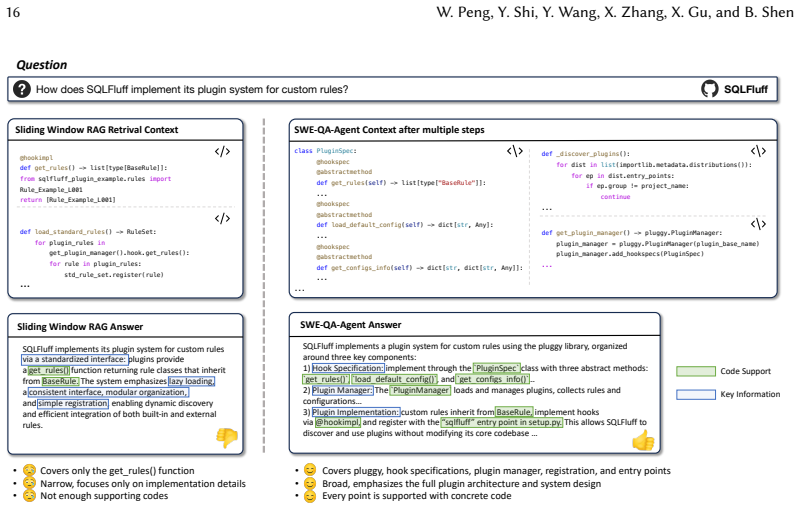Click the code icon above the get_rules snippet

coord(222,151)
